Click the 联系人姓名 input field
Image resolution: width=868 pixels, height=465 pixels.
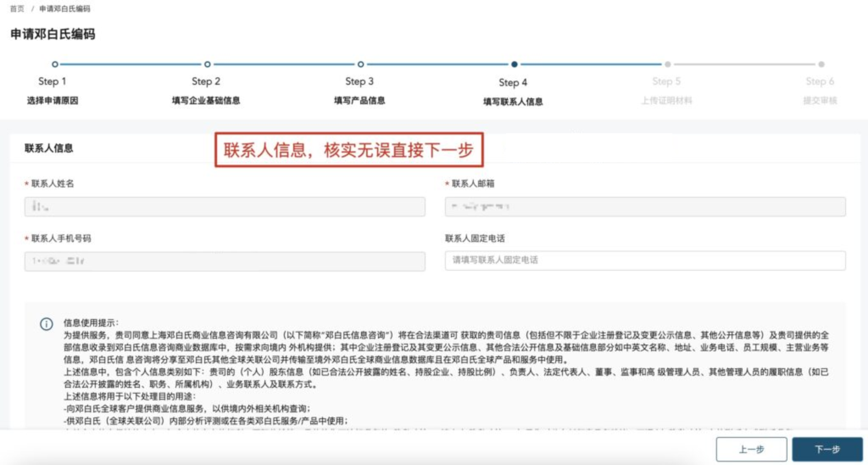click(x=225, y=207)
